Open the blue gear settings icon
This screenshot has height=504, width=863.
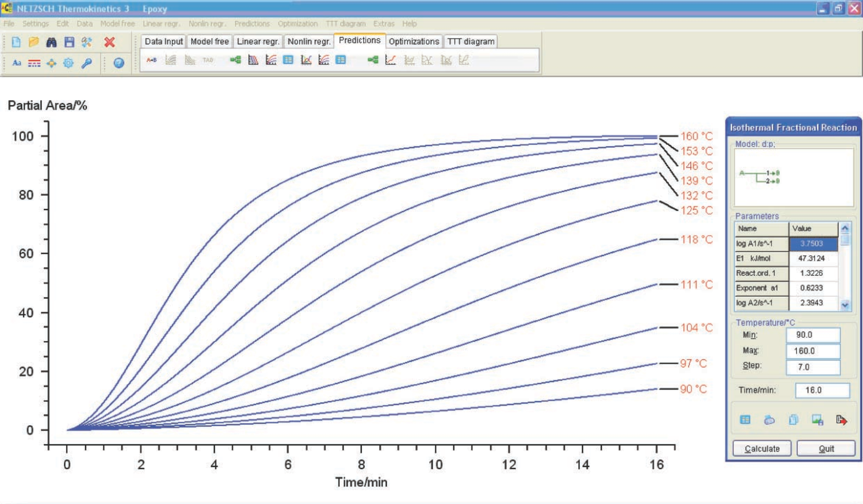click(x=68, y=63)
